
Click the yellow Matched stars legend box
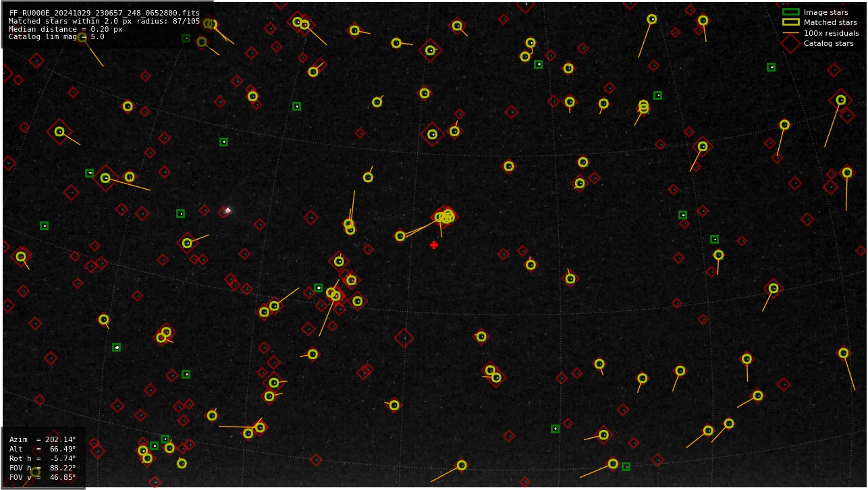[x=790, y=22]
